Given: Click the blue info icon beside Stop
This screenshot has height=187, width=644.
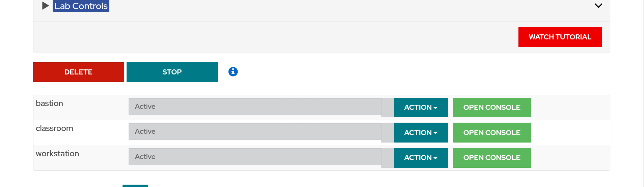Looking at the screenshot, I should pos(233,72).
